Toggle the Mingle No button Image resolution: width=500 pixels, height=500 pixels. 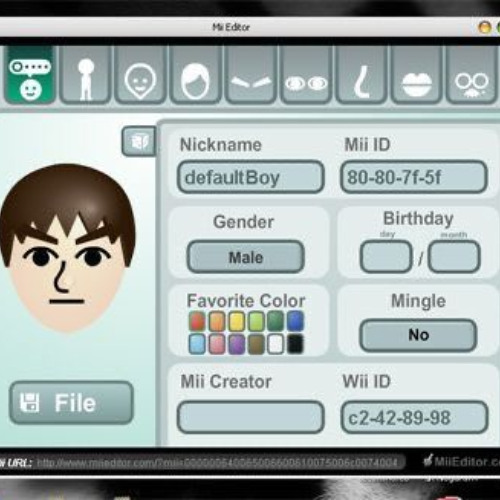(418, 335)
